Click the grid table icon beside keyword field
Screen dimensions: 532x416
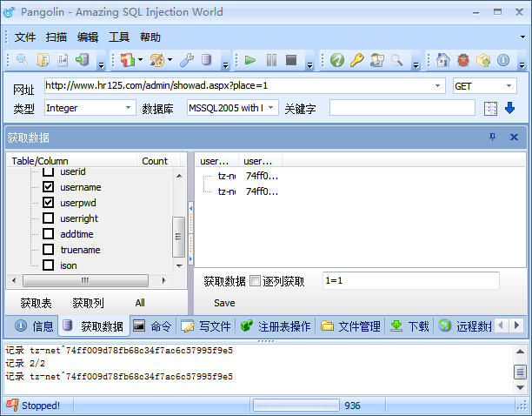click(490, 109)
